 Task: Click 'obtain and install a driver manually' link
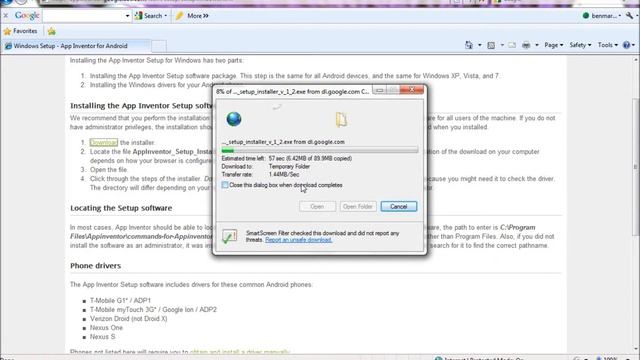click(240, 352)
